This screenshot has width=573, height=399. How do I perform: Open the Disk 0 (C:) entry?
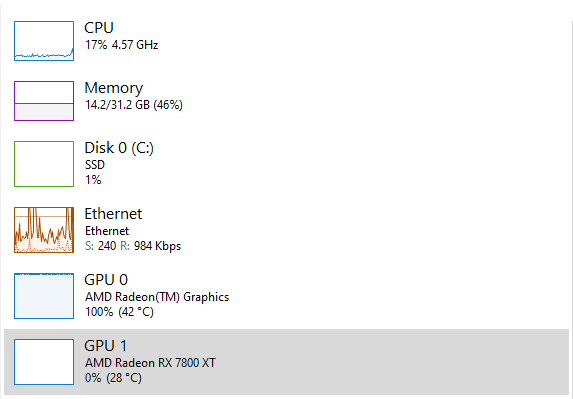[x=286, y=164]
